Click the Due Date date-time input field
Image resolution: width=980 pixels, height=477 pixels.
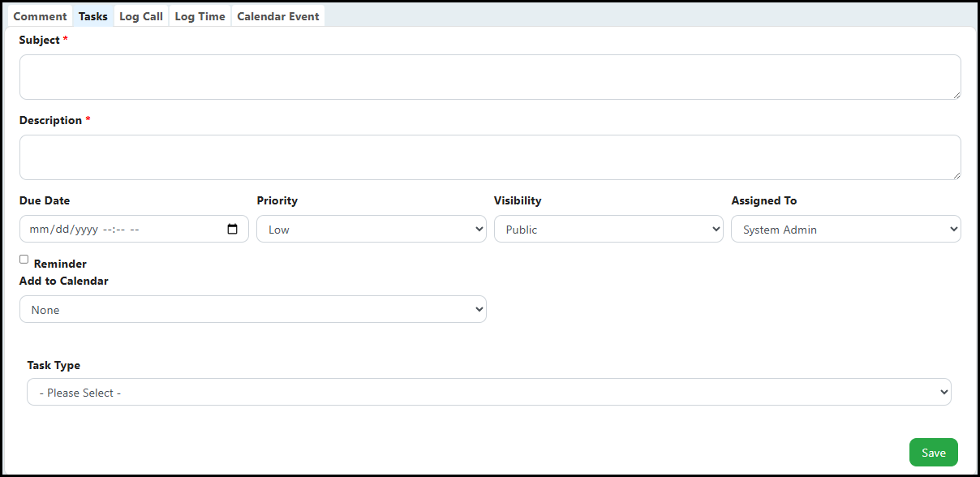point(134,229)
